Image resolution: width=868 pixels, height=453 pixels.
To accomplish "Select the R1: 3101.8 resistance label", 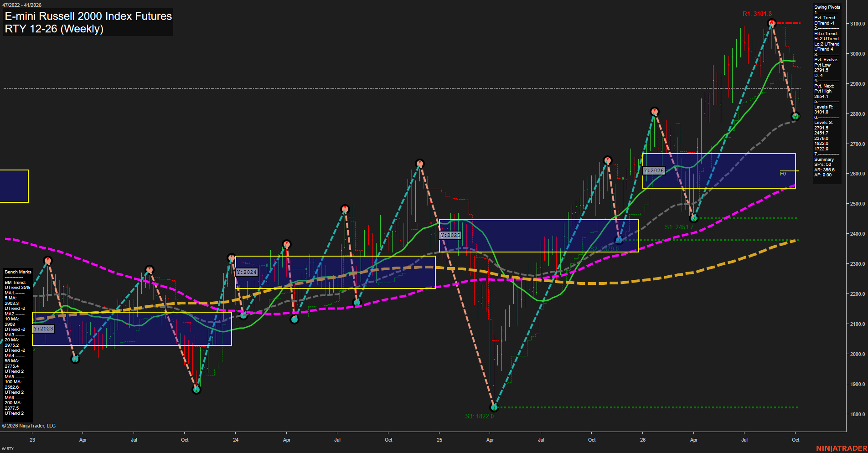I will point(757,14).
